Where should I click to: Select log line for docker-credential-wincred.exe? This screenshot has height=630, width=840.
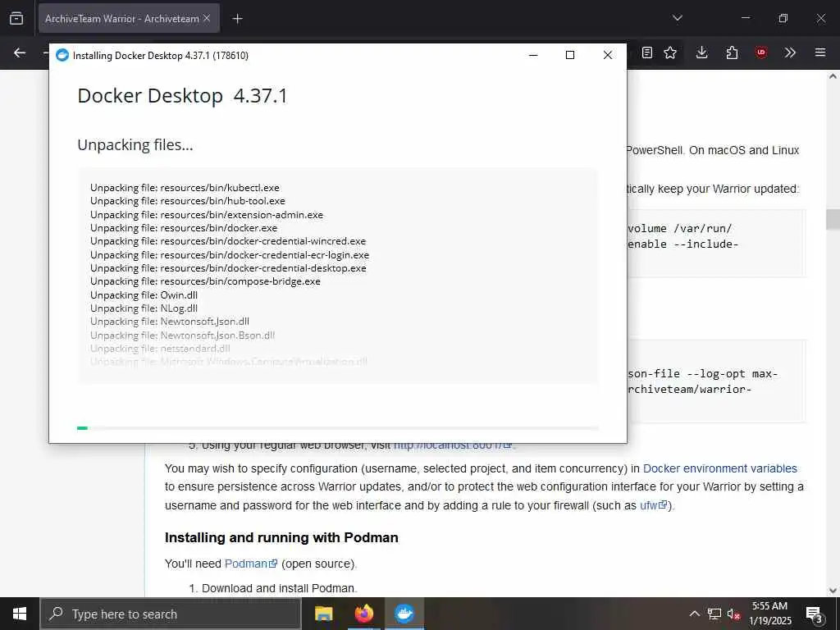coord(228,241)
